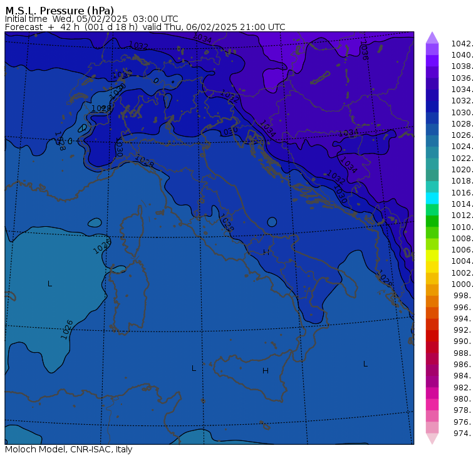Click the cyan legend swatch between 1014 and 1016
Screen dimensions: 476x458
pyautogui.click(x=432, y=199)
